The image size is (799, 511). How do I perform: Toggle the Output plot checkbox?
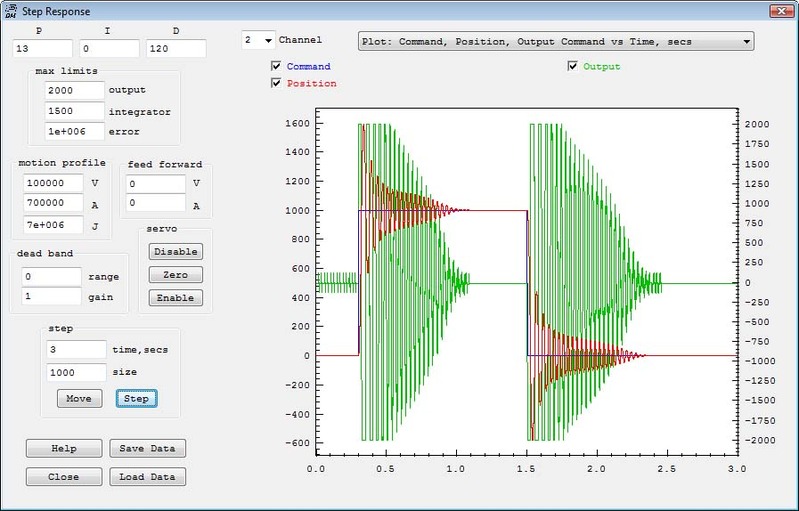573,67
